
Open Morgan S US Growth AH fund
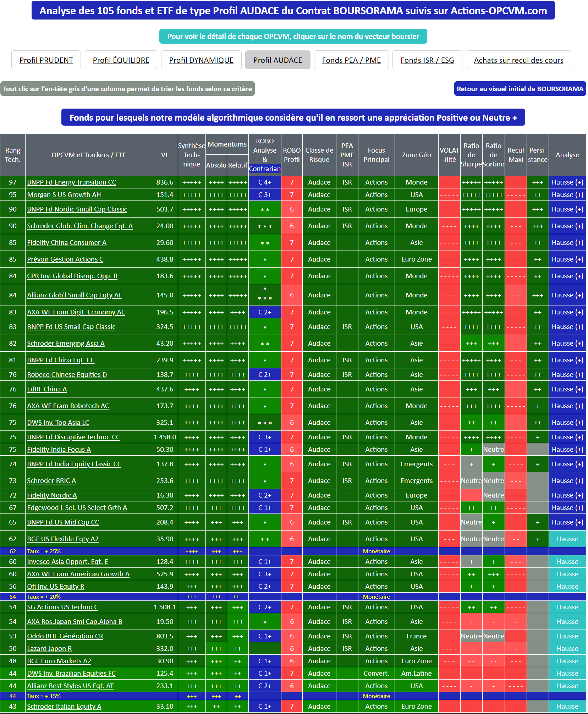pos(64,195)
